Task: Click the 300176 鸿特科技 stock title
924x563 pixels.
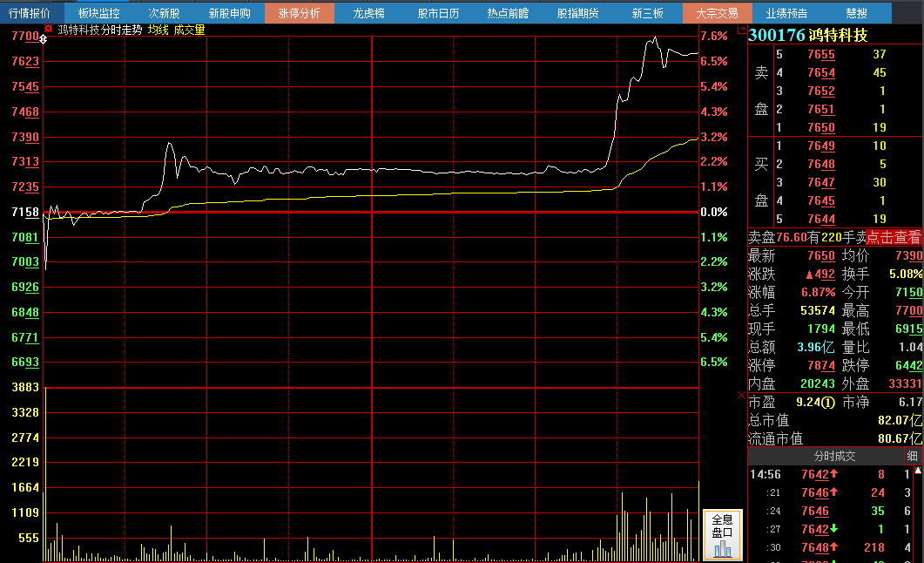Action: [808, 36]
